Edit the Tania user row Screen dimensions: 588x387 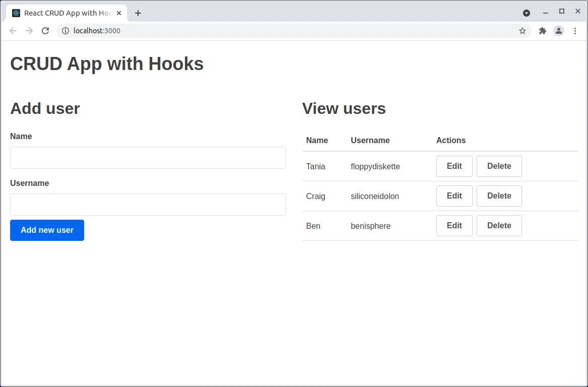454,166
